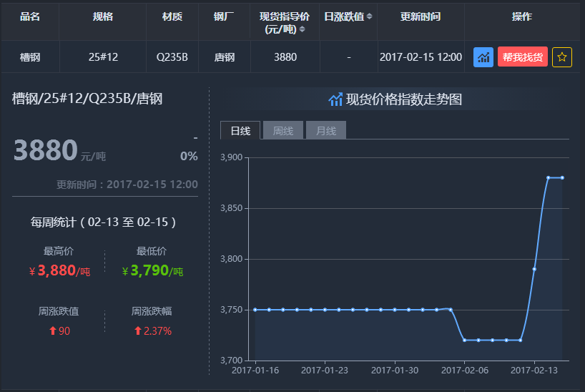Click the red up arrow beside 90
This screenshot has height=392, width=585.
pyautogui.click(x=52, y=331)
